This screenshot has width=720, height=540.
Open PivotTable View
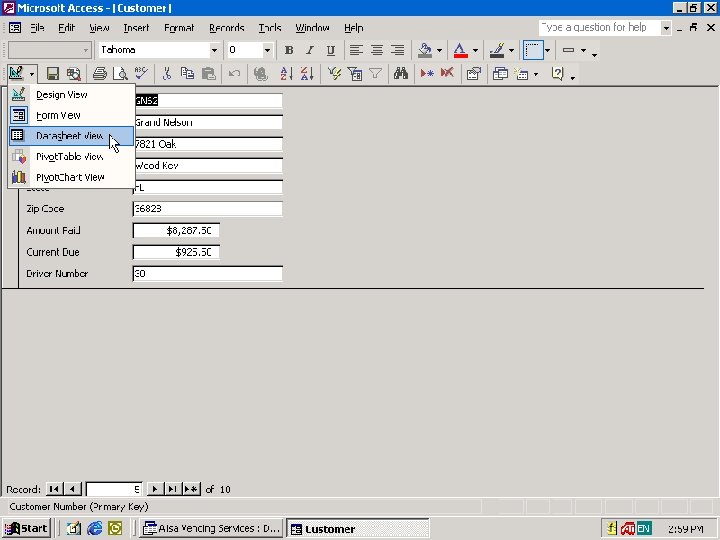tap(71, 157)
